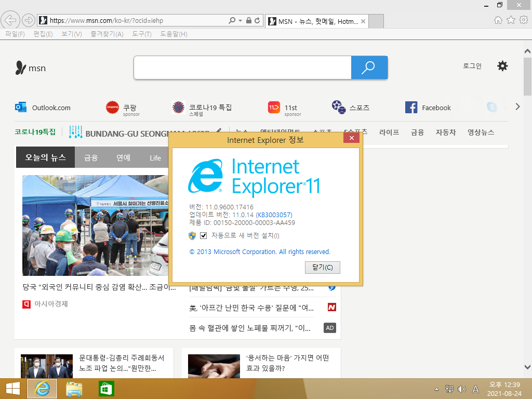Open the address bar autocomplete dropdown arrow
The height and width of the screenshot is (399, 532).
click(x=240, y=20)
